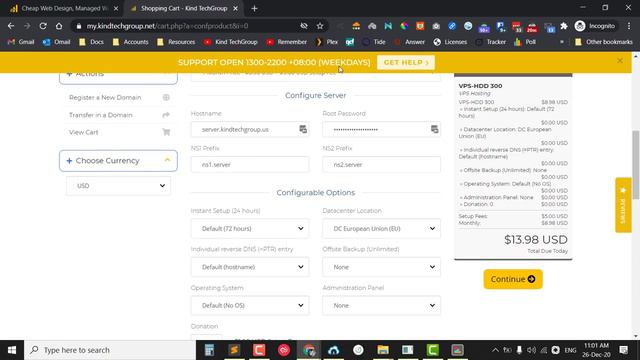Open the notification center icon
Screen dimensions: 640x360
pyautogui.click(x=624, y=350)
